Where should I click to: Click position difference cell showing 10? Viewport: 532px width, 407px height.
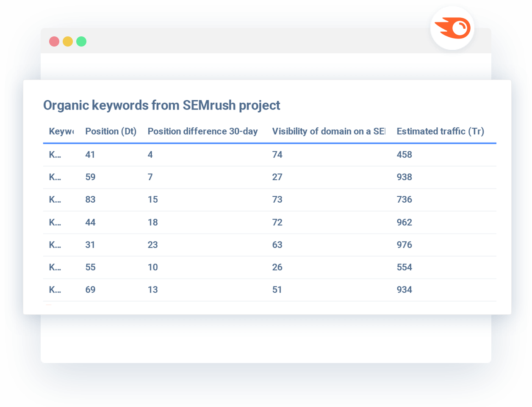[x=152, y=267]
